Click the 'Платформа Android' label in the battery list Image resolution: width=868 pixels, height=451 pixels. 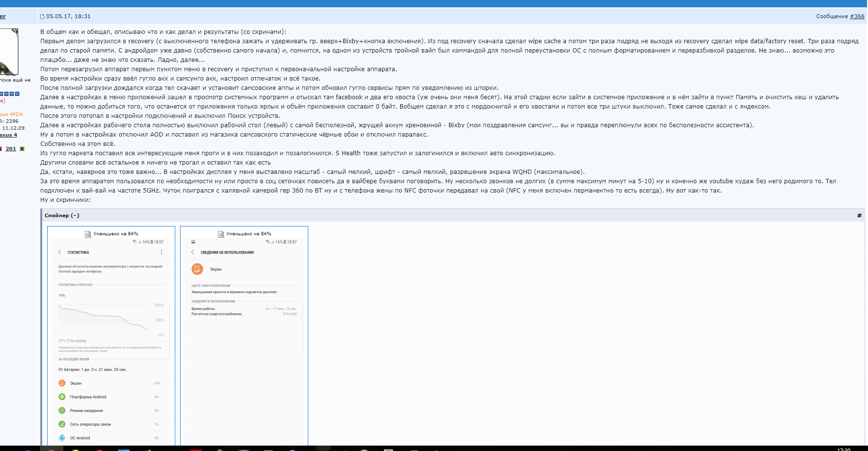coord(88,397)
